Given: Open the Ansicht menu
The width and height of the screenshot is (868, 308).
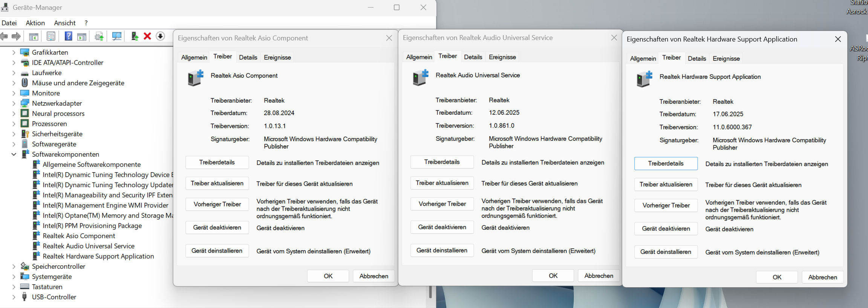Looking at the screenshot, I should [65, 23].
